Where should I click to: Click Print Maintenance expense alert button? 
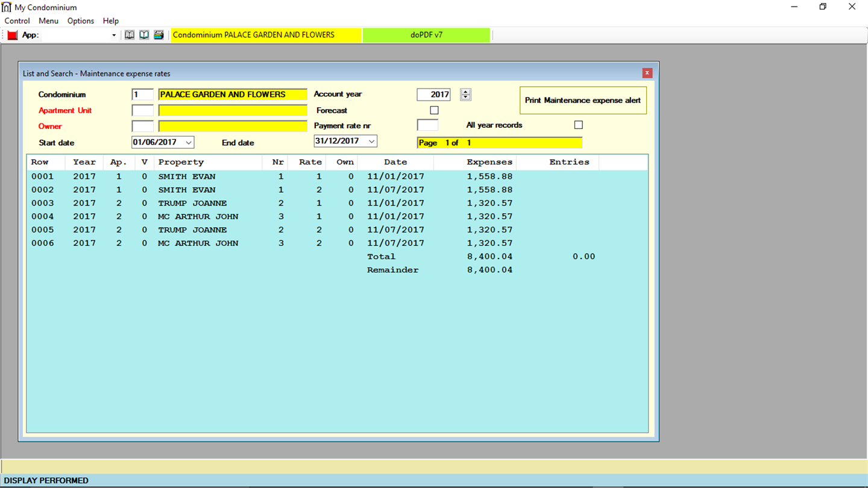pyautogui.click(x=583, y=100)
